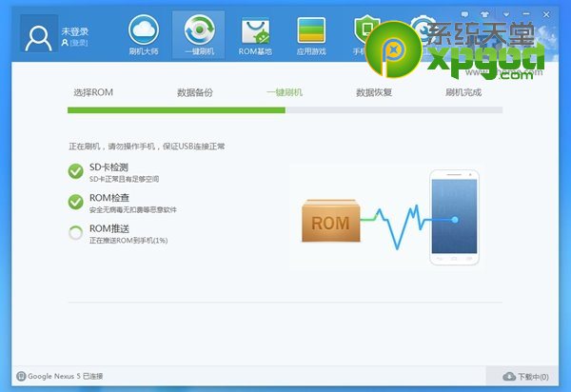Viewport: 571px width, 392px height.
Task: Click the green flashing progress bar
Action: coord(176,110)
